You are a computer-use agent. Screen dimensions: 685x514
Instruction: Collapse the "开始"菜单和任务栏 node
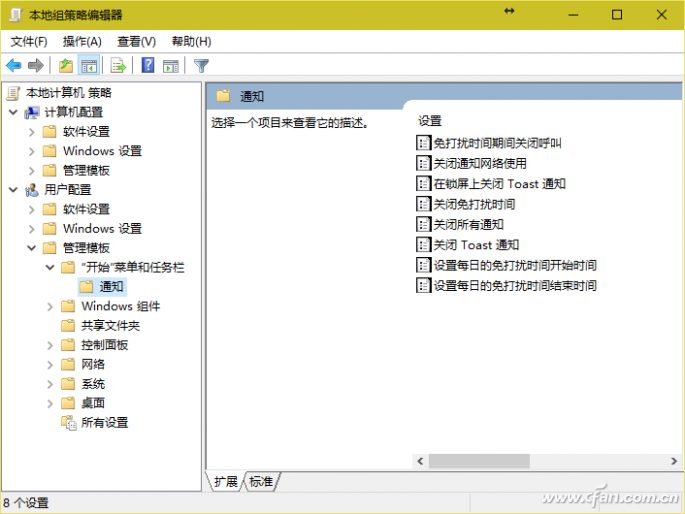[50, 267]
